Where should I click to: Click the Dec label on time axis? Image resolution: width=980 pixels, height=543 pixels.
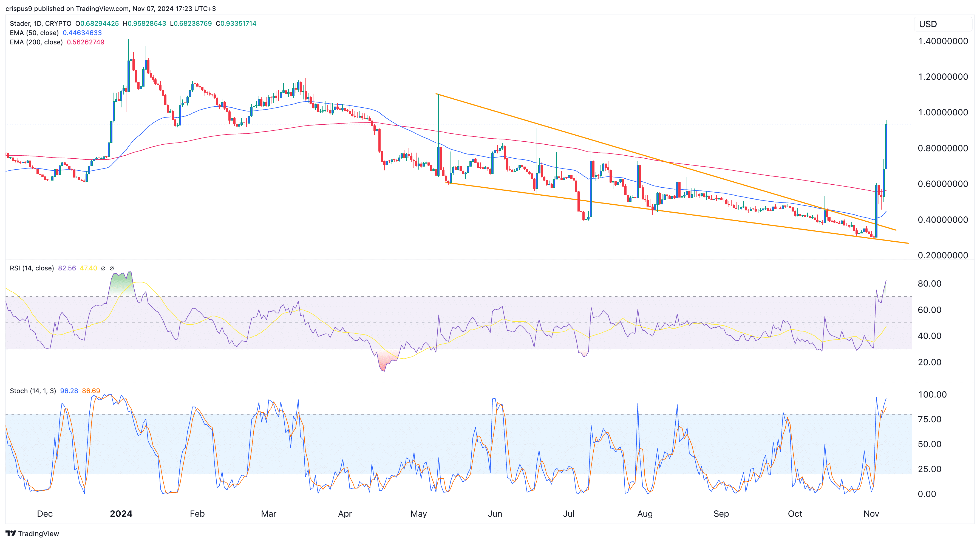point(45,514)
